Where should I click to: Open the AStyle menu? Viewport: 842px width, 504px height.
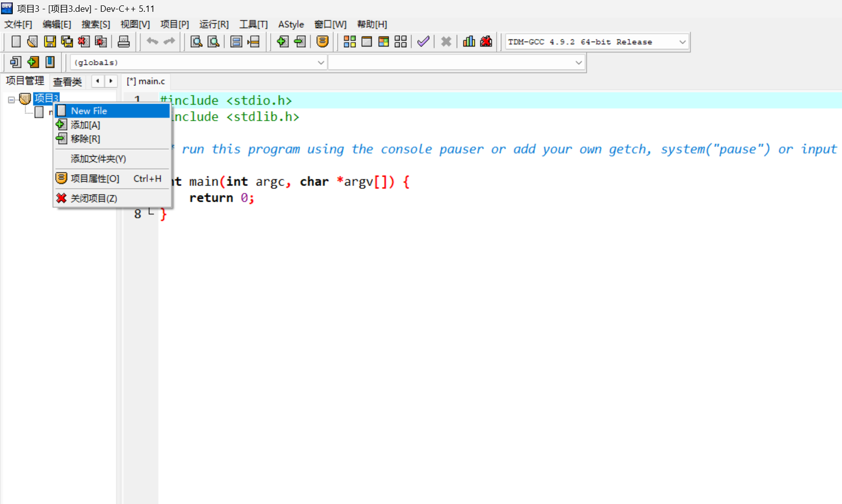tap(291, 25)
